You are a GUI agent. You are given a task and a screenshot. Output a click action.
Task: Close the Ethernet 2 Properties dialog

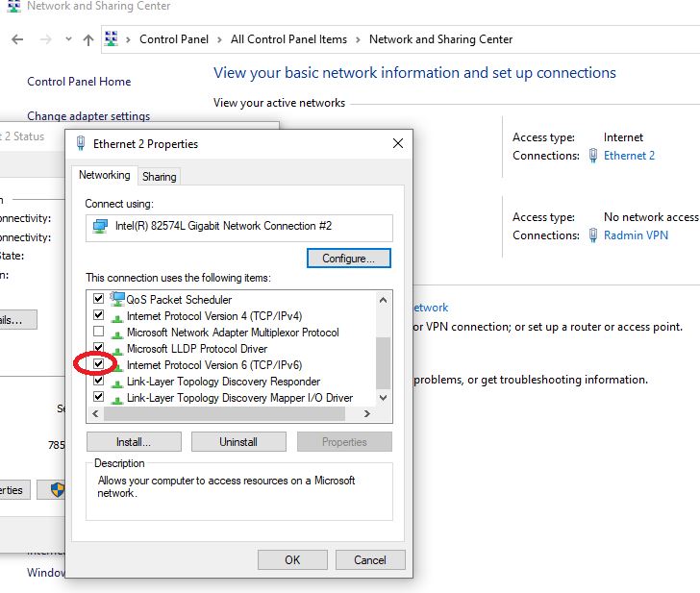coord(398,143)
